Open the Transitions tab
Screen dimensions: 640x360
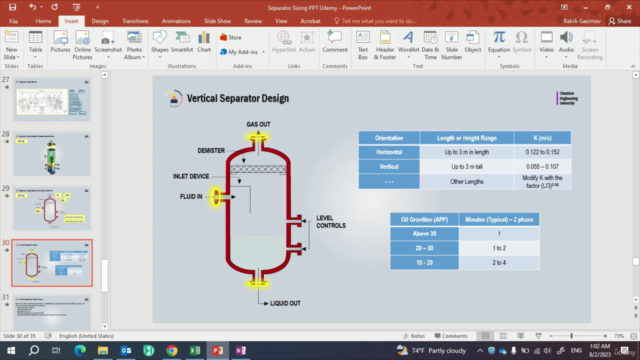(x=135, y=21)
